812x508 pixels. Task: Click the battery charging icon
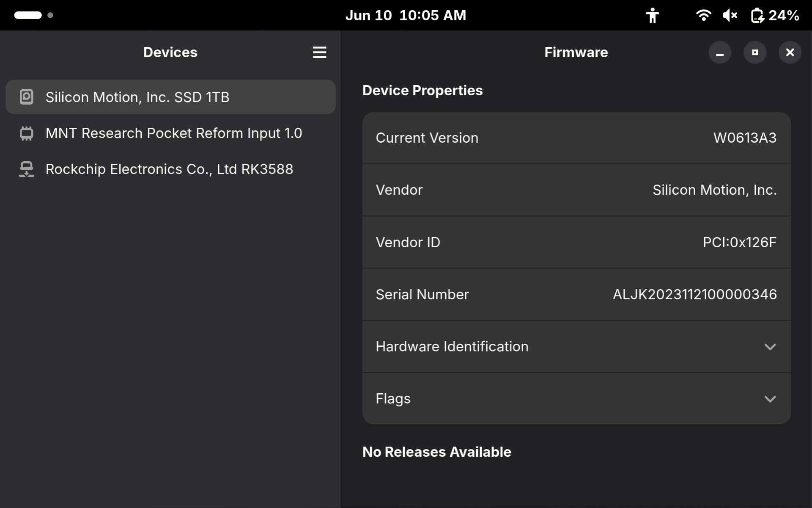tap(757, 15)
